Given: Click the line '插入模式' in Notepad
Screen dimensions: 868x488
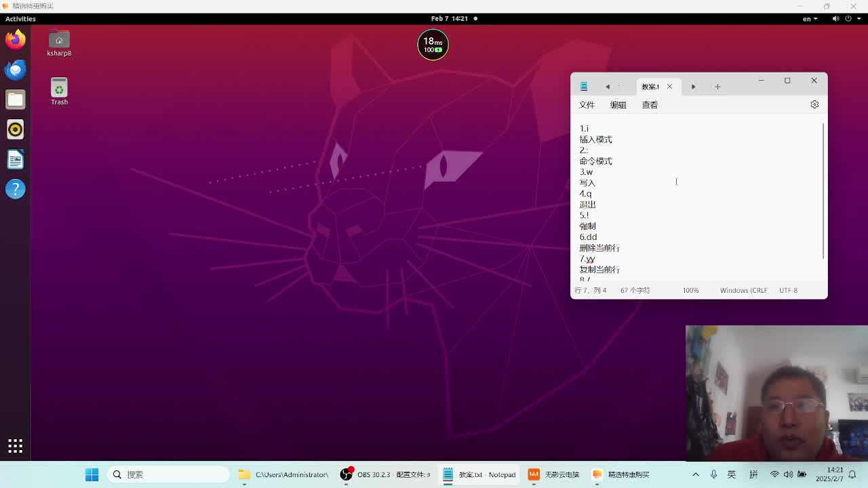Looking at the screenshot, I should click(595, 139).
